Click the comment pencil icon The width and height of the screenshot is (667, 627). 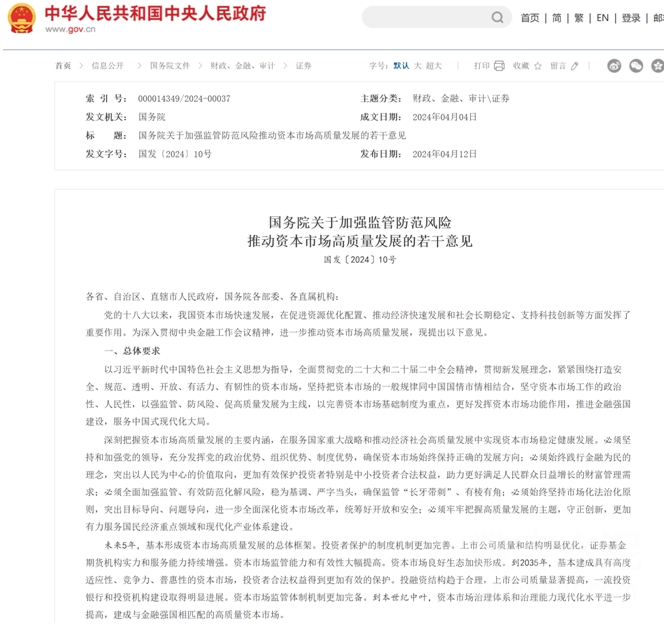[576, 66]
